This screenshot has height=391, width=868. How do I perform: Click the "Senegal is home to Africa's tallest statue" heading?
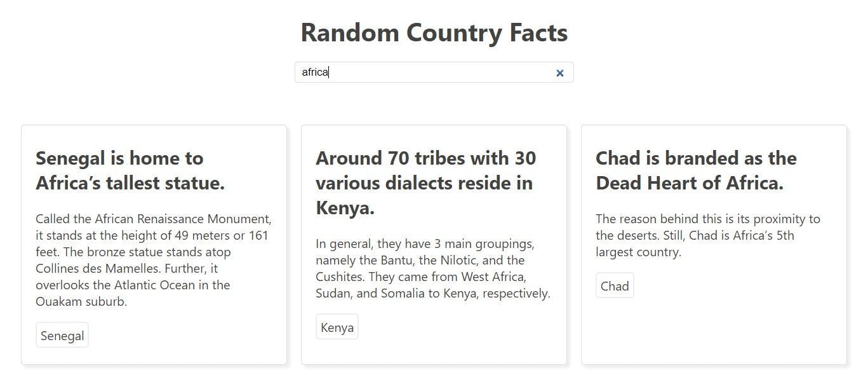[130, 170]
